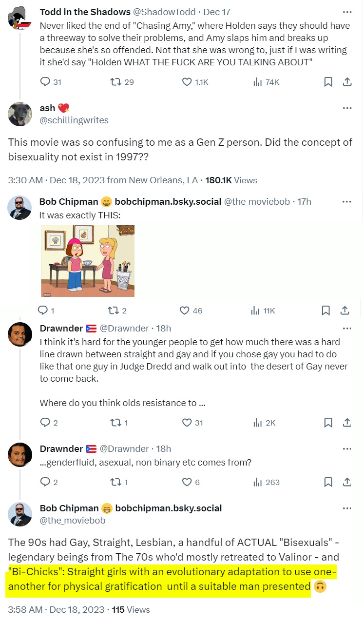Image resolution: width=364 pixels, height=622 pixels.
Task: Like Drawnder's genderfluid reply
Action: point(187,482)
